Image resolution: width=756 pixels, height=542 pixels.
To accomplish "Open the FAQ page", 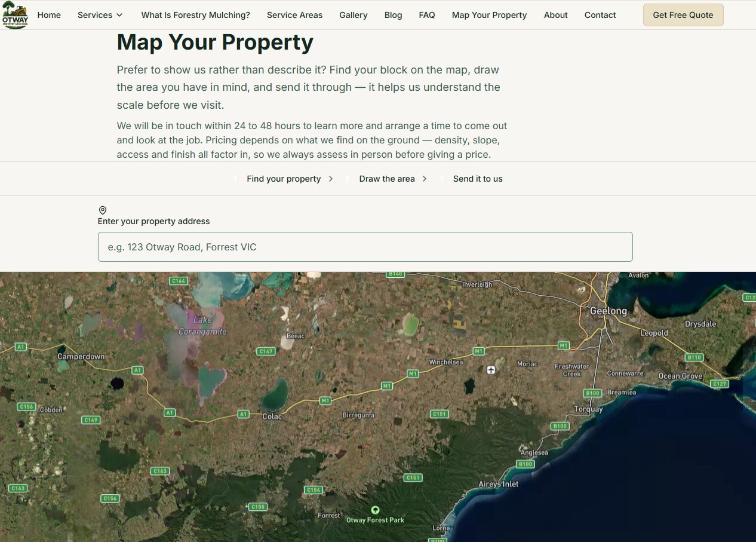I will [427, 15].
